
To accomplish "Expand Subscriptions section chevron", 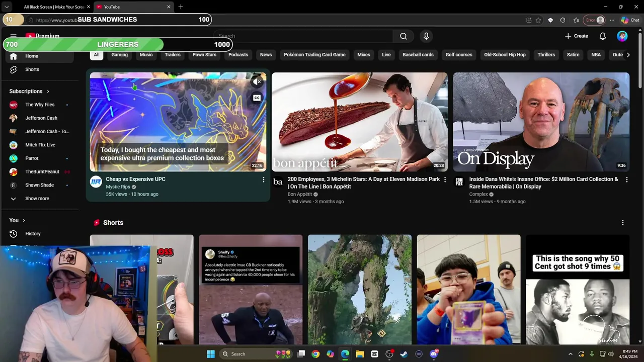I will coord(48,92).
